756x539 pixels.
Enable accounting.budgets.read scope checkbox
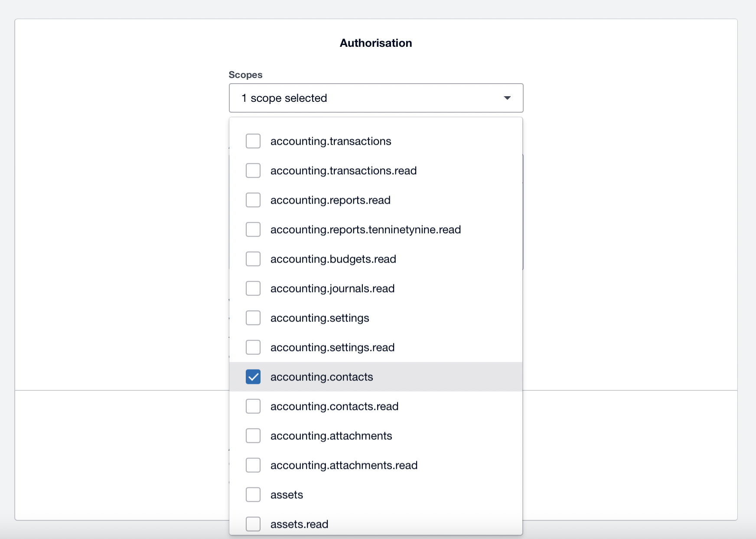pyautogui.click(x=253, y=259)
